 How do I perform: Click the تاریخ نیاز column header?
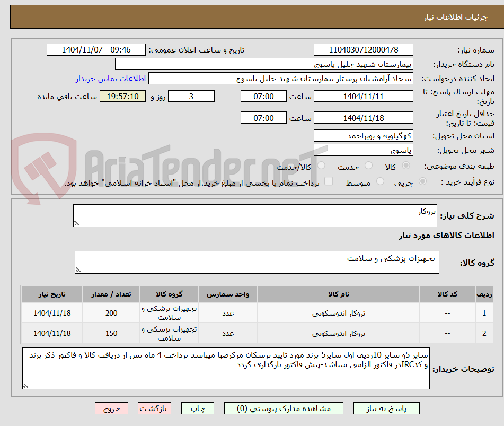52,294
